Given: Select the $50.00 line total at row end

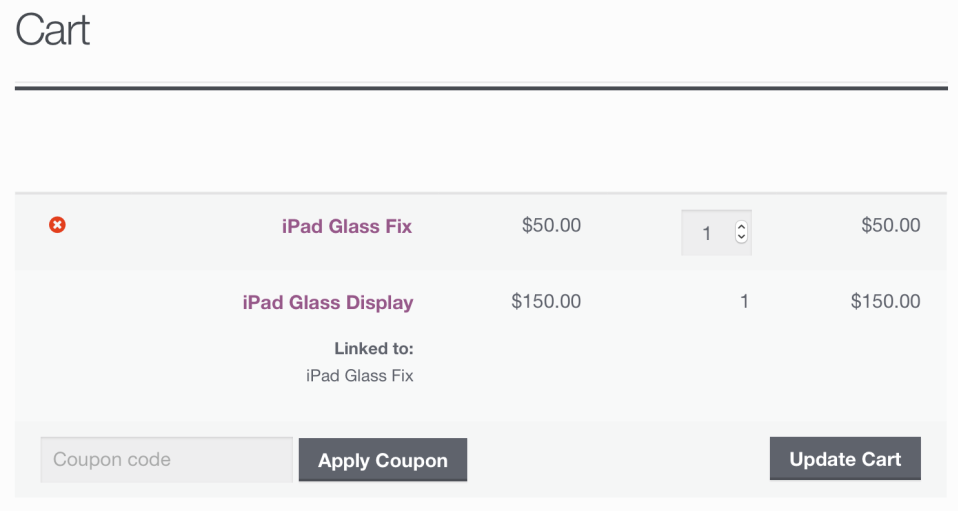Looking at the screenshot, I should coord(890,225).
